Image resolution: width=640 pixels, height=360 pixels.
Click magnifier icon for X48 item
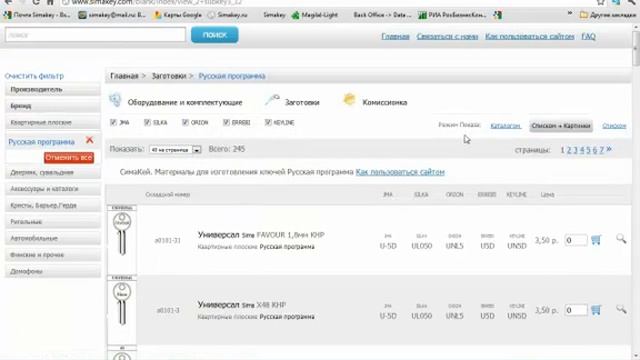pyautogui.click(x=621, y=309)
